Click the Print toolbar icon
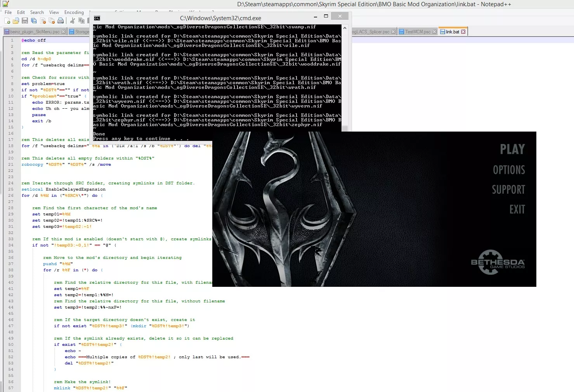This screenshot has height=392, width=574. click(x=61, y=21)
